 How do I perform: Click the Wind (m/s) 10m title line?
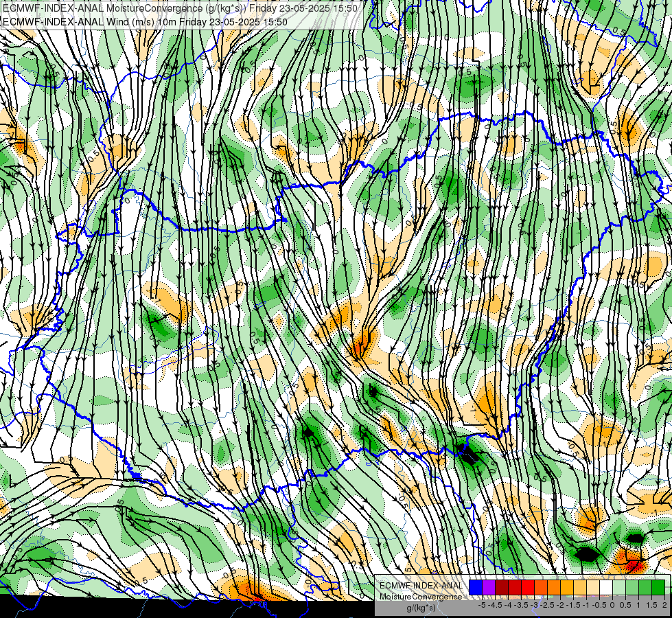pyautogui.click(x=145, y=22)
